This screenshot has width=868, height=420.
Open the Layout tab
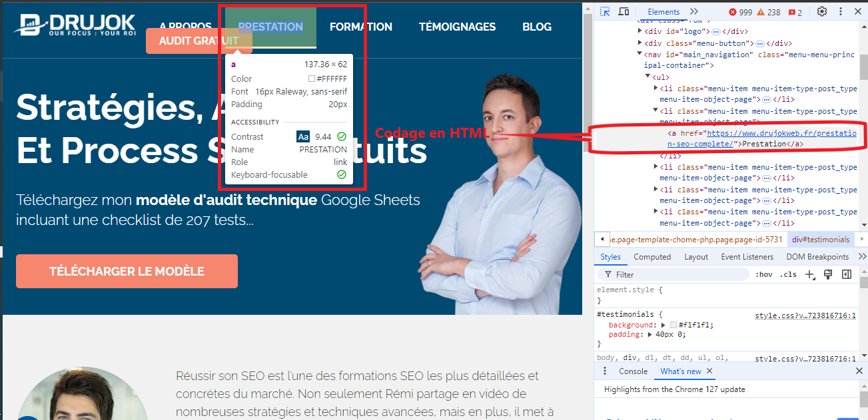[x=696, y=257]
